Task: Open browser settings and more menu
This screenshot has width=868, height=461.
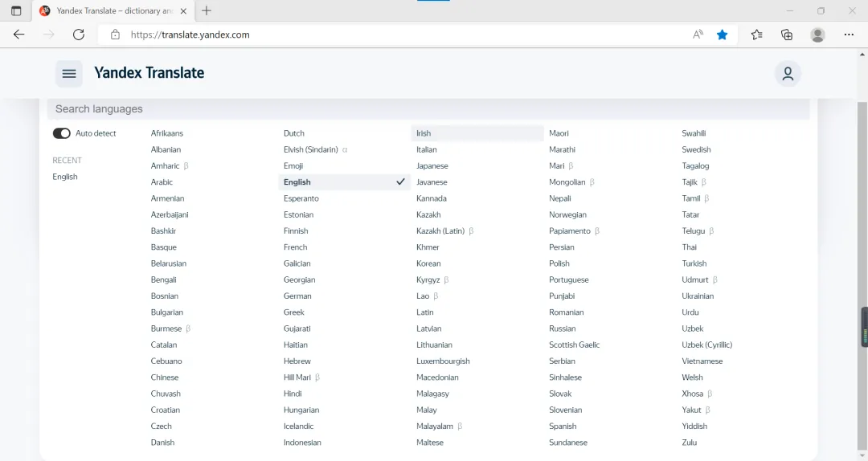Action: tap(849, 35)
